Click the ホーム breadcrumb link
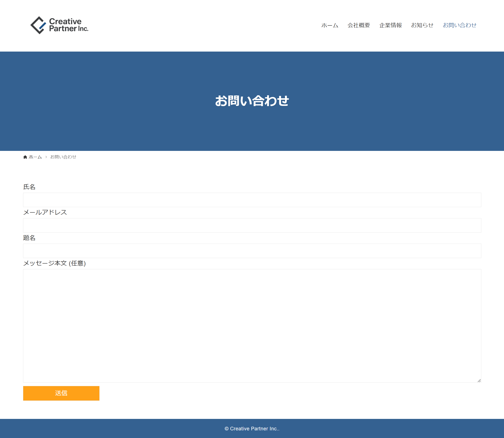This screenshot has width=504, height=438. tap(35, 157)
